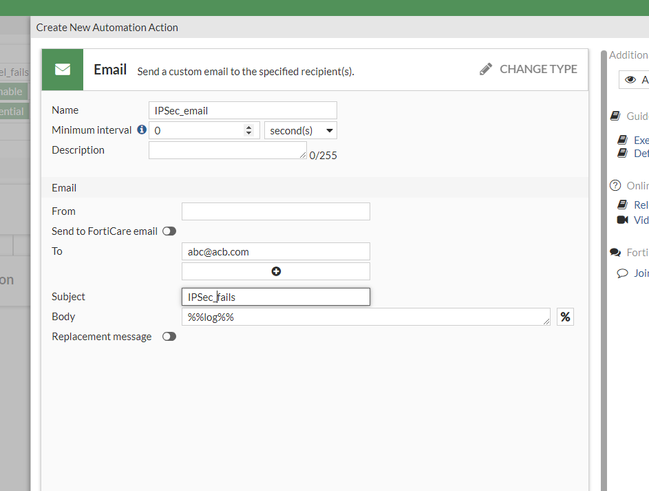Viewport: 649px width, 491px height.
Task: Toggle the Replacement message switch
Action: (169, 337)
